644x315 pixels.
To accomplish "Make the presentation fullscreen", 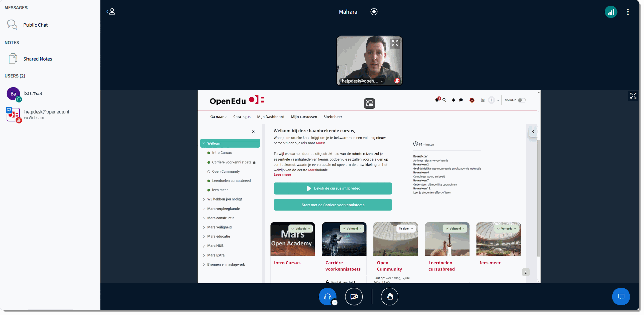I will [x=633, y=96].
